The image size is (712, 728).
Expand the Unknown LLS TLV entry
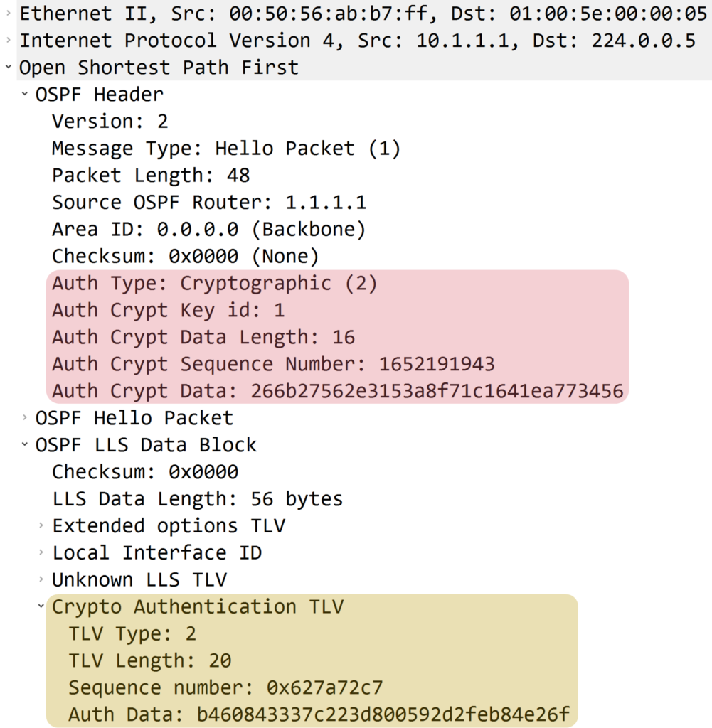click(x=40, y=579)
